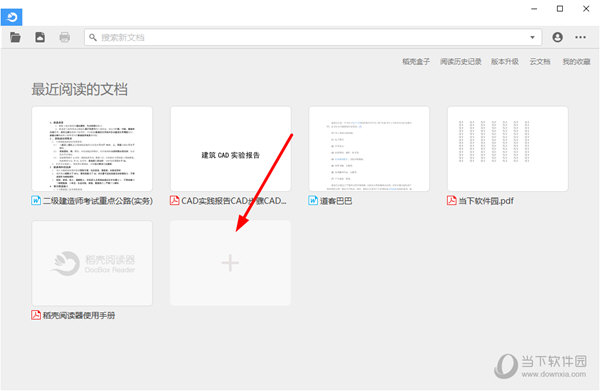Focus the 搜索新文档 search field
The width and height of the screenshot is (600, 391).
[x=313, y=37]
